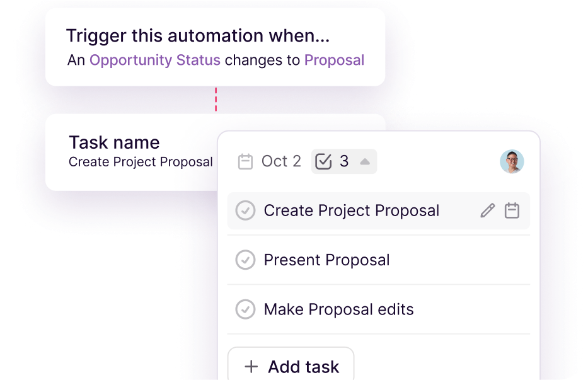Viewport: 588px width, 380px height.
Task: Open the Opportunity Status link
Action: click(155, 60)
